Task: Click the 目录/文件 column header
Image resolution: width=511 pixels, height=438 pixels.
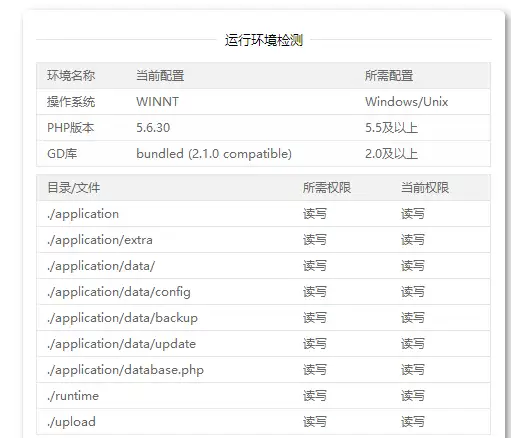Action: [x=74, y=188]
